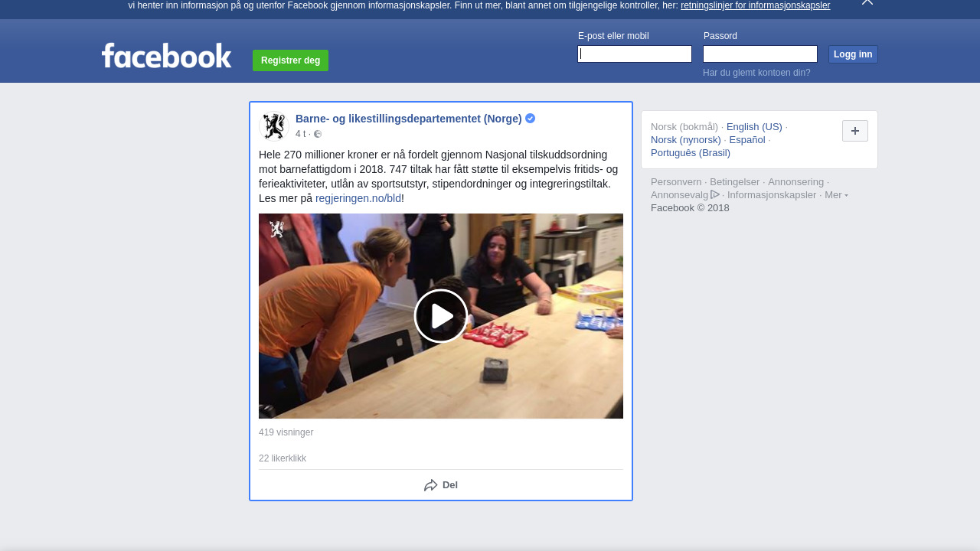
Task: Click the Del share arrow icon
Action: pos(431,485)
